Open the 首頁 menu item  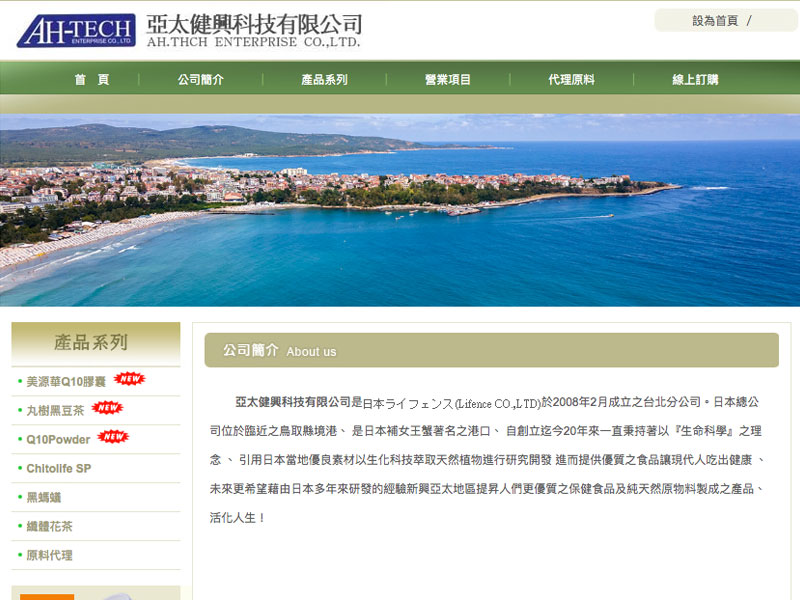point(92,80)
